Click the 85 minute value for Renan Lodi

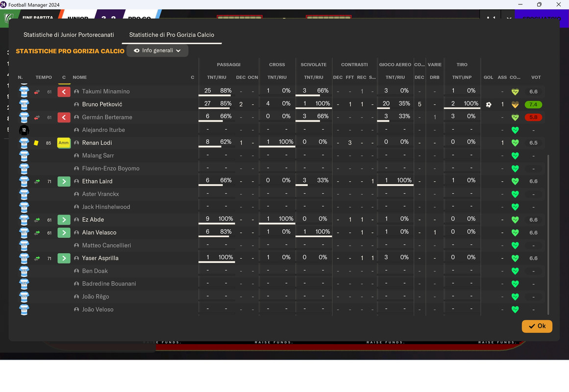(x=48, y=143)
